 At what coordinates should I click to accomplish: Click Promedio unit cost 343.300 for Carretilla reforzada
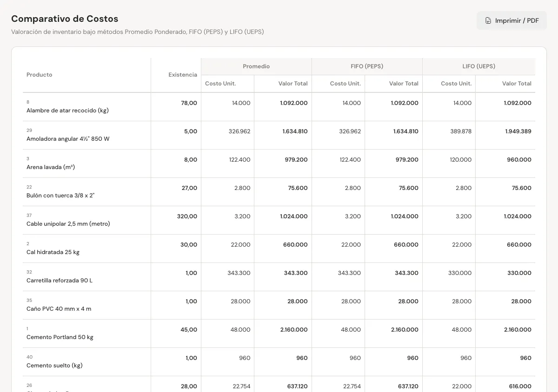[239, 273]
